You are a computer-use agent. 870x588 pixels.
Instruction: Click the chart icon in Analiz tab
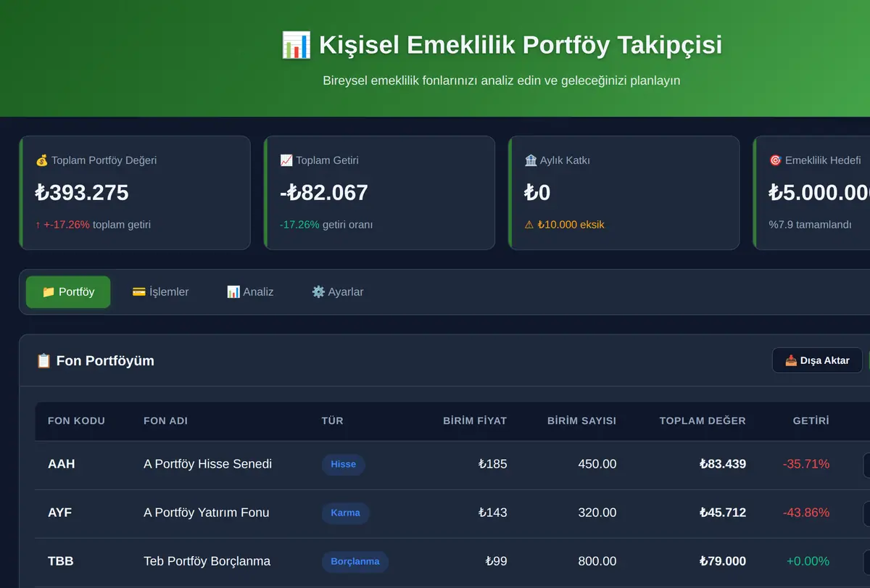click(x=233, y=292)
